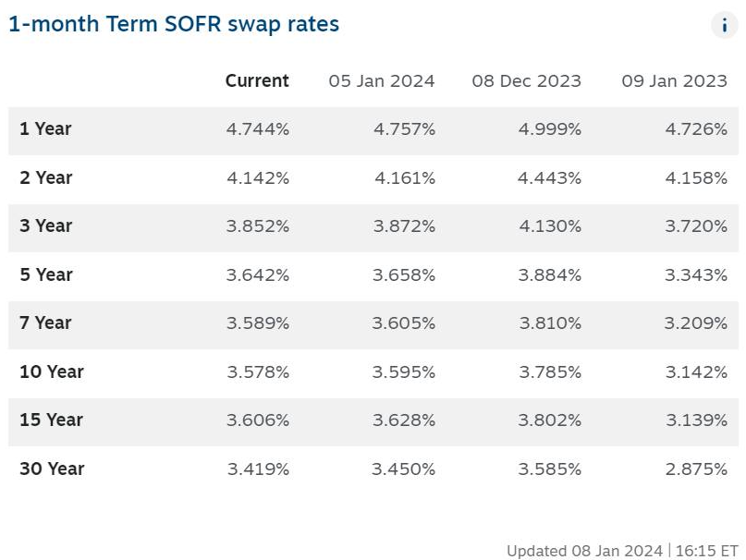Click the 5 Year rate 3.658%
The width and height of the screenshot is (746, 560).
(x=404, y=274)
